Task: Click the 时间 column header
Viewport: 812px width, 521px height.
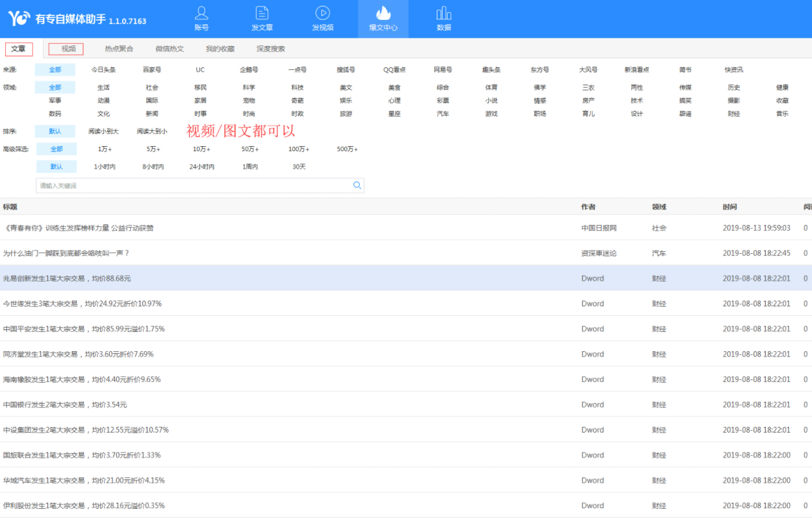Action: [x=730, y=207]
